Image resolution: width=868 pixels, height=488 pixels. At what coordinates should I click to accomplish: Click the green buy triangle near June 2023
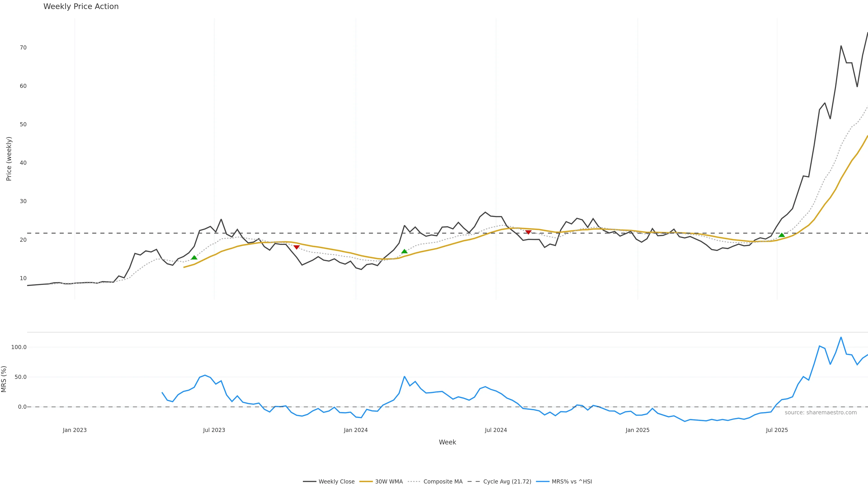(194, 258)
